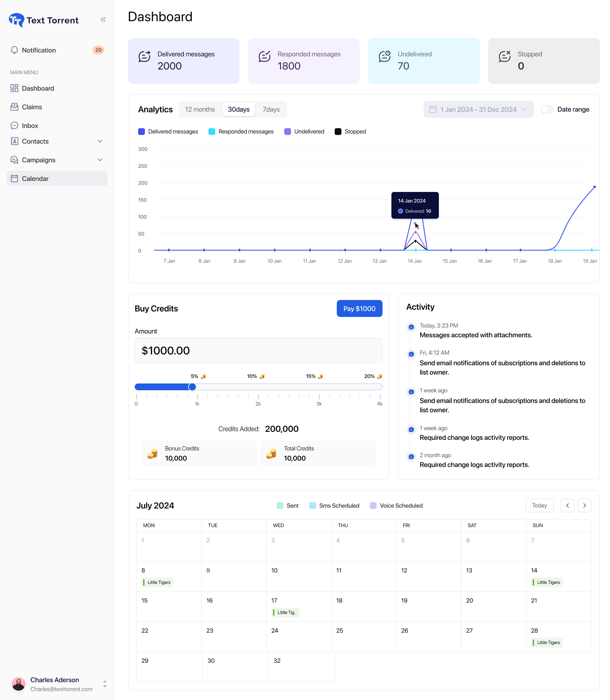This screenshot has width=610, height=700.
Task: Open Dashboard from main menu
Action: 57,88
